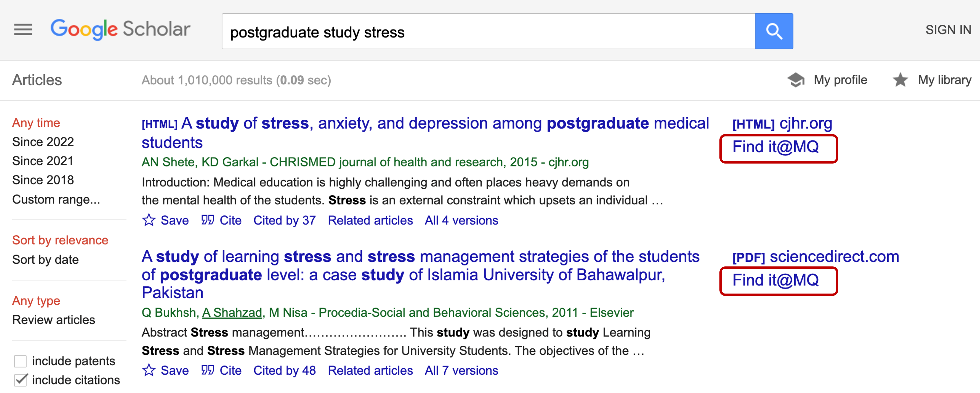Open My profile graduation cap icon

point(795,80)
